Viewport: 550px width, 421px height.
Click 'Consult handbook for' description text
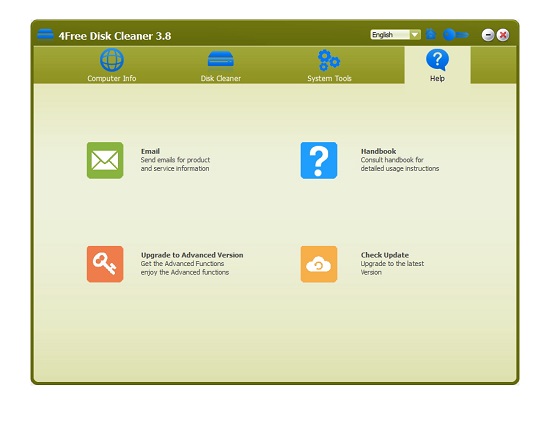392,160
